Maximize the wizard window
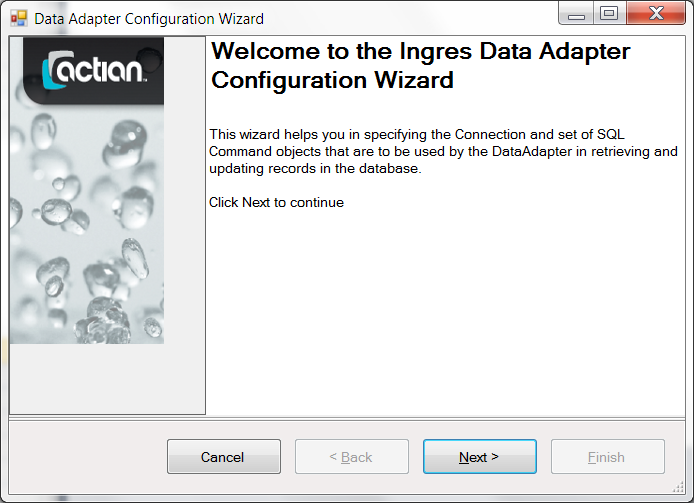Image resolution: width=694 pixels, height=503 pixels. (607, 15)
